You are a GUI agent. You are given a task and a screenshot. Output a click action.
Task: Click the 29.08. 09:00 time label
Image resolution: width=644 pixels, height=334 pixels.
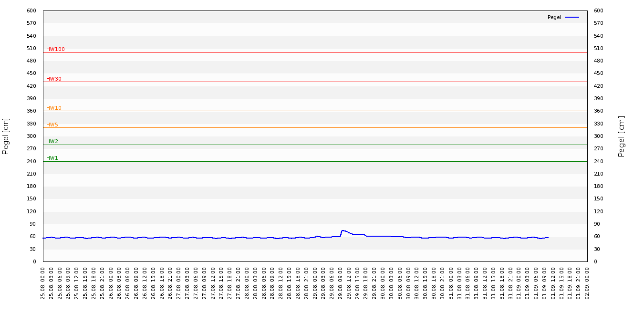point(341,282)
